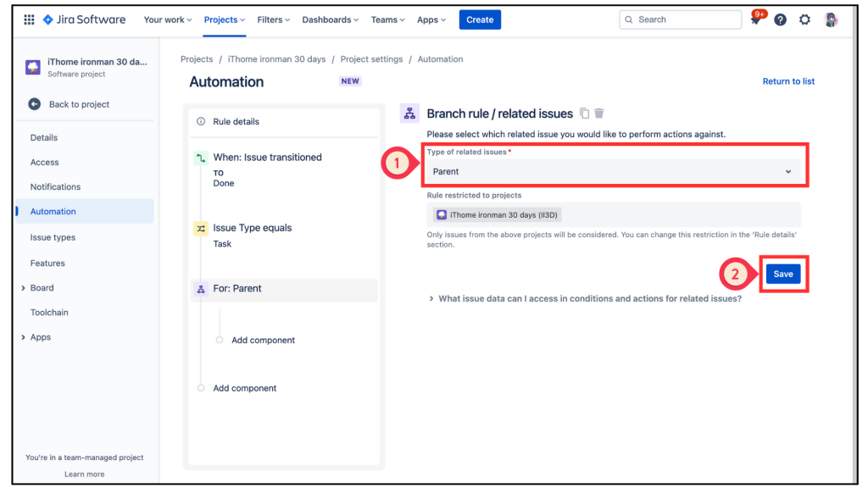Open the app switcher grid icon
This screenshot has width=868, height=488.
click(30, 20)
